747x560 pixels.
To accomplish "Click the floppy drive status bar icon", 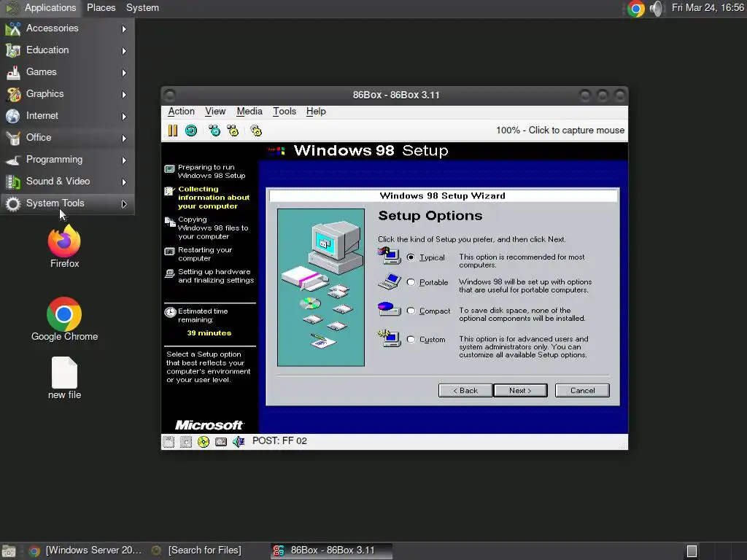I will [x=169, y=441].
